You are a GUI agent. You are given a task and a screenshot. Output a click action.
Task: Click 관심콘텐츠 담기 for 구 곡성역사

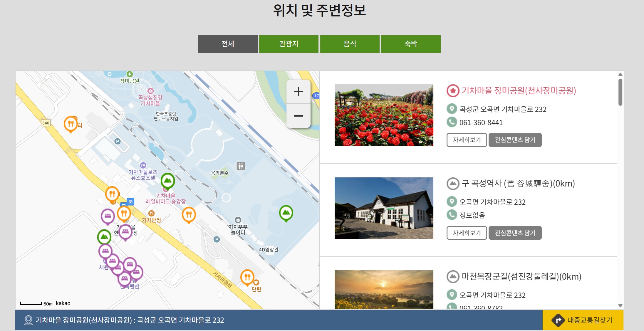tap(515, 233)
